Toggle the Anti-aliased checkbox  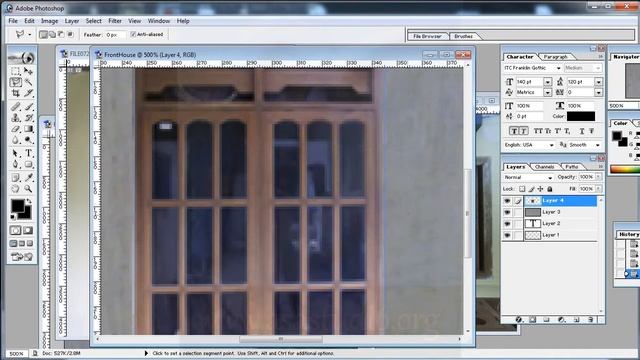[133, 34]
